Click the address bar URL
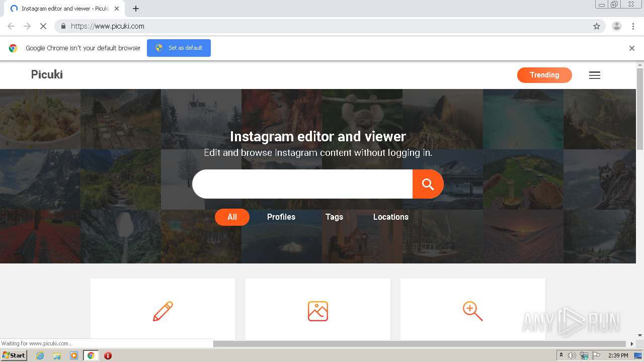Screen dimensions: 644x362 (108, 26)
